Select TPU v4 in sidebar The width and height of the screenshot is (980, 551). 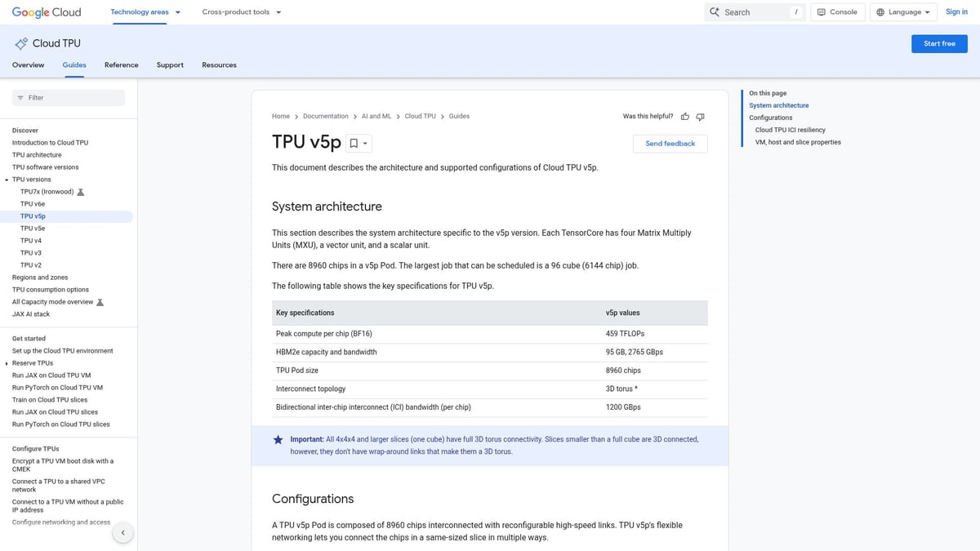[x=31, y=241]
